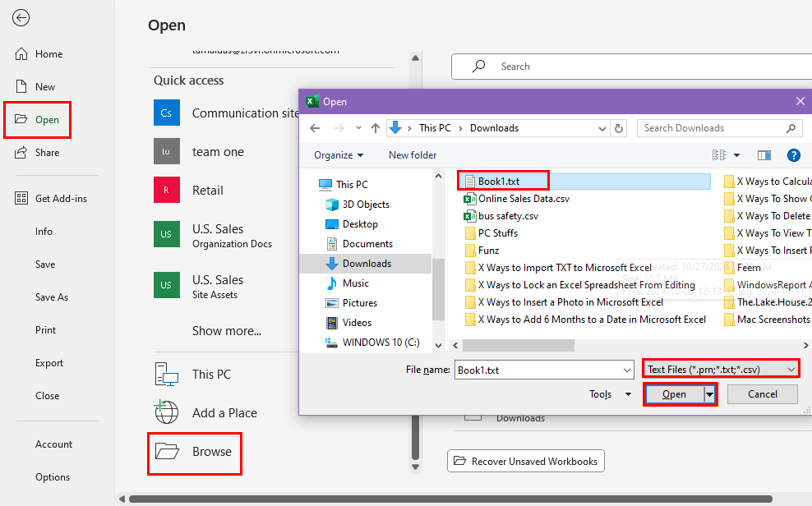Open Get Add-ins from sidebar

coord(51,198)
